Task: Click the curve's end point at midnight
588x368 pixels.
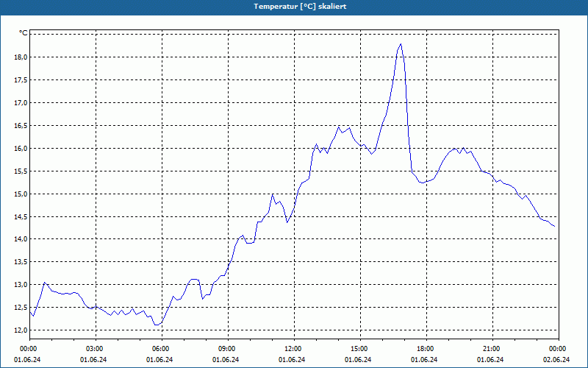Action: click(555, 227)
